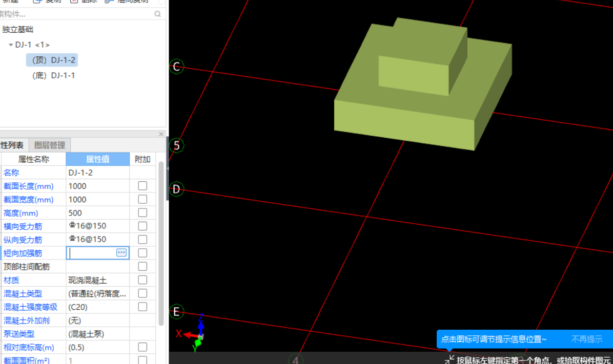This screenshot has height=364, width=613.
Task: Click the search magnifier icon in component search box
Action: (x=157, y=14)
